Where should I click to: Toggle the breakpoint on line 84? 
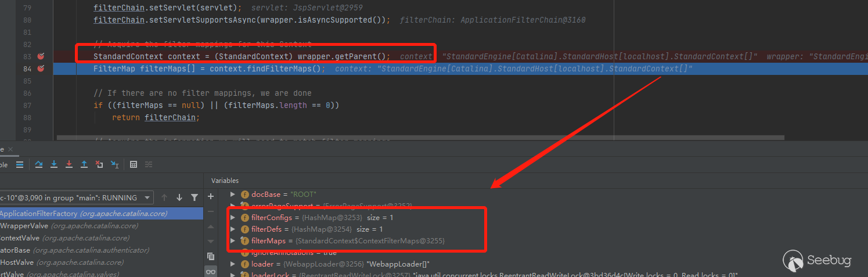pos(41,69)
